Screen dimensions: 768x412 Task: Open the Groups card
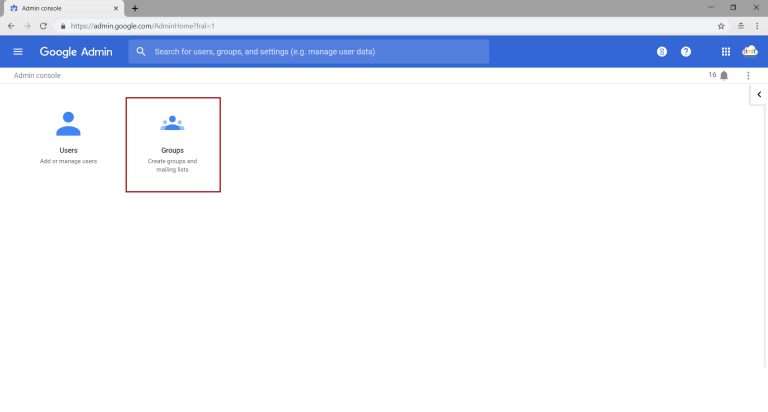[173, 145]
